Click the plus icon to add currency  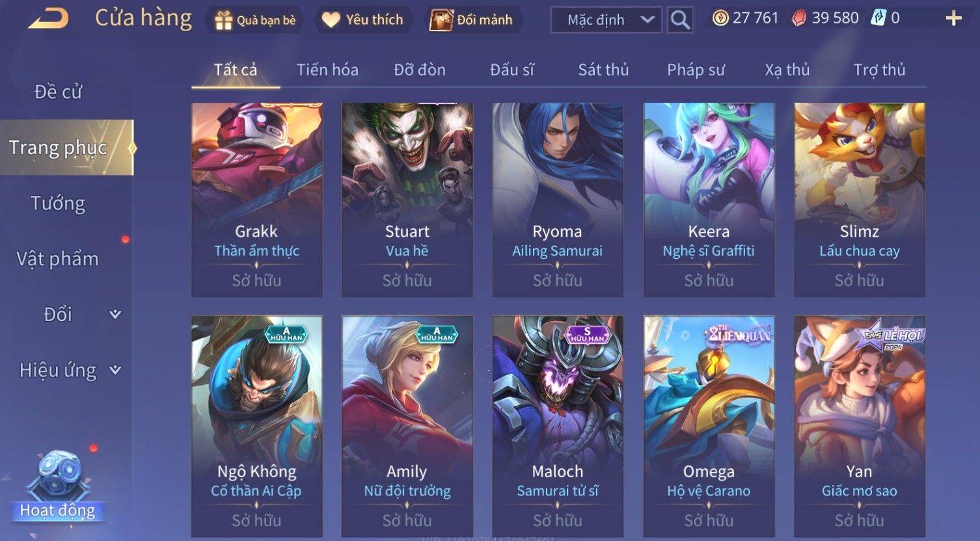pos(953,18)
